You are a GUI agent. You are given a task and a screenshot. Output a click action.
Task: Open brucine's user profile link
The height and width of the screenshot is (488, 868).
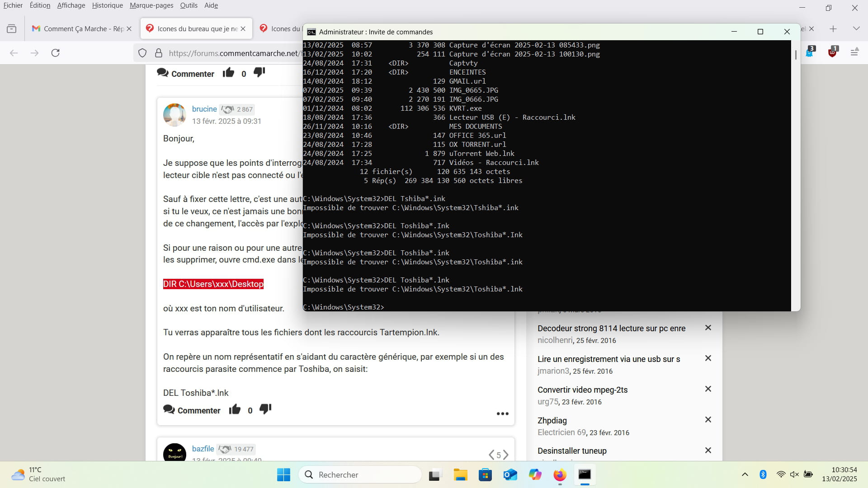tap(204, 109)
